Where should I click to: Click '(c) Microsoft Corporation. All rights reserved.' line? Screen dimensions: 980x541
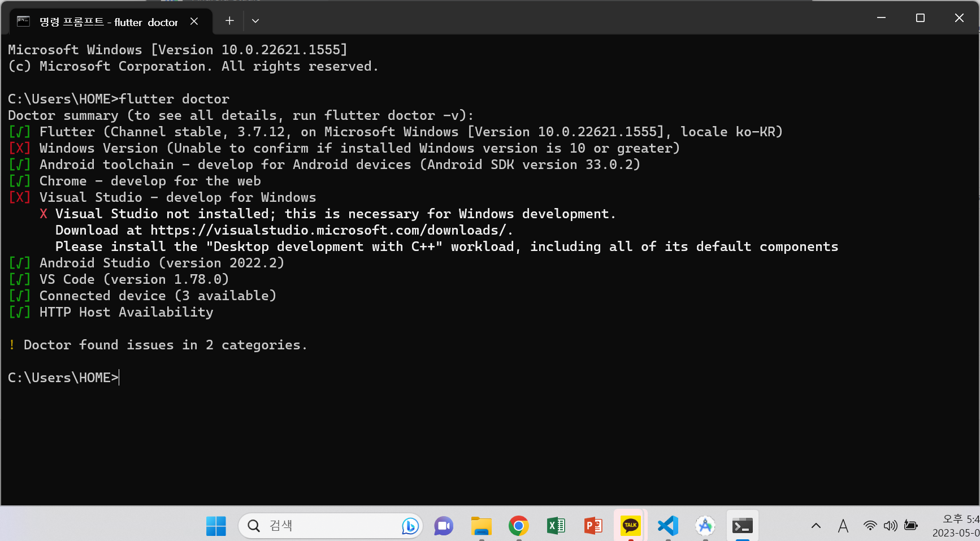pos(193,66)
